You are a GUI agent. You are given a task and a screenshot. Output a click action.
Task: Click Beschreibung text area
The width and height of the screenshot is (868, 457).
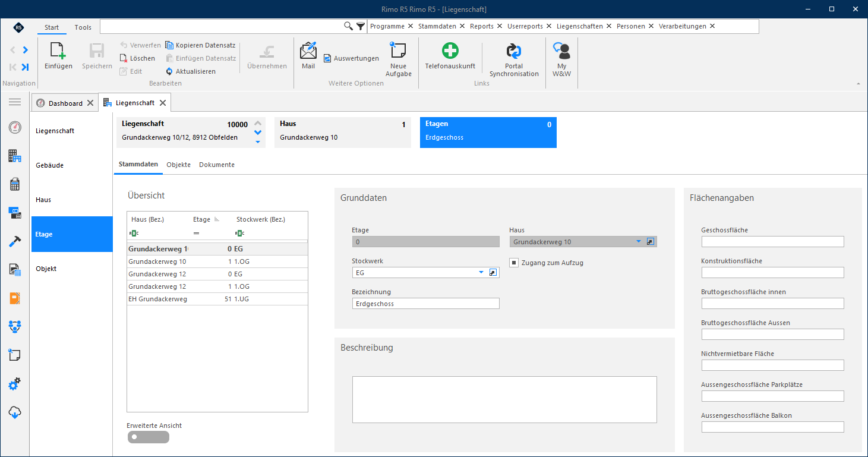pyautogui.click(x=504, y=399)
